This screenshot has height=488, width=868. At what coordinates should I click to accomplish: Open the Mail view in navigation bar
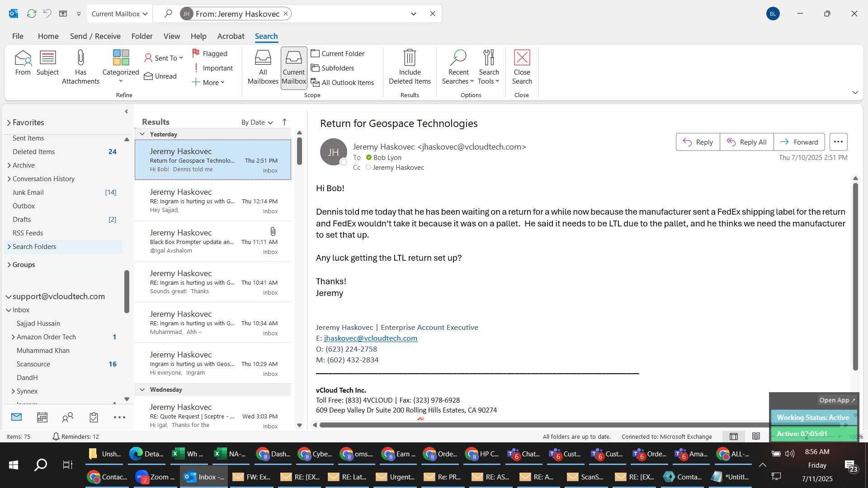[17, 417]
